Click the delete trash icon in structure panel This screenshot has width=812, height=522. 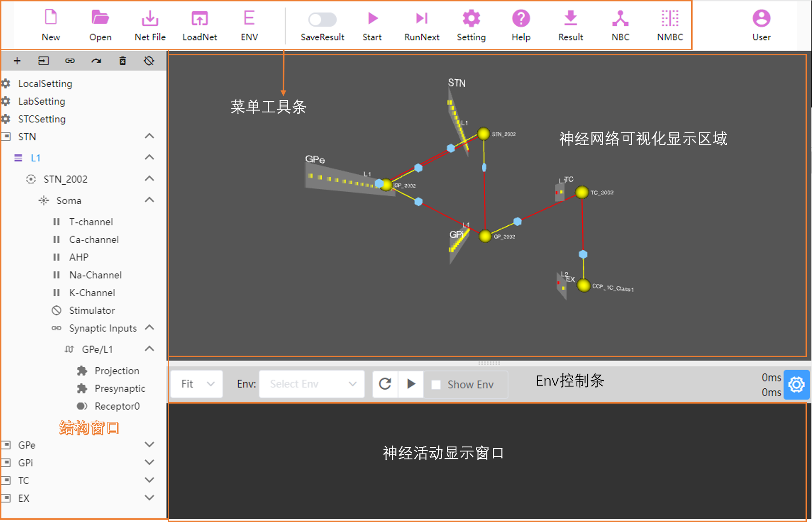pos(123,61)
